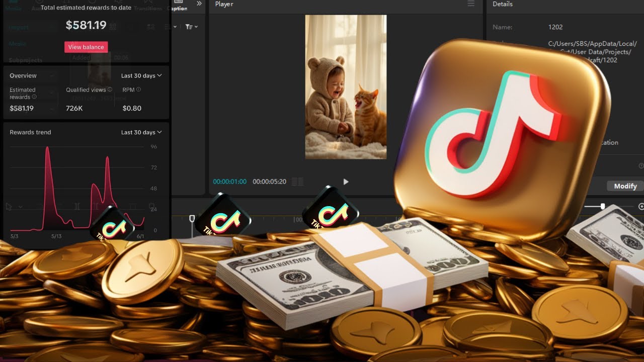Viewport: 644px width, 362px height.
Task: Open the Overview Last 30 days dropdown
Action: click(141, 75)
